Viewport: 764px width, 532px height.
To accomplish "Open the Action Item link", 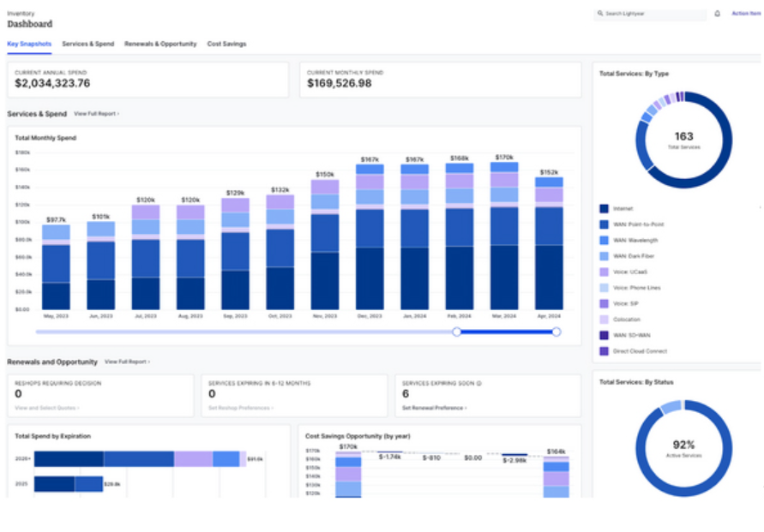I will pos(746,14).
